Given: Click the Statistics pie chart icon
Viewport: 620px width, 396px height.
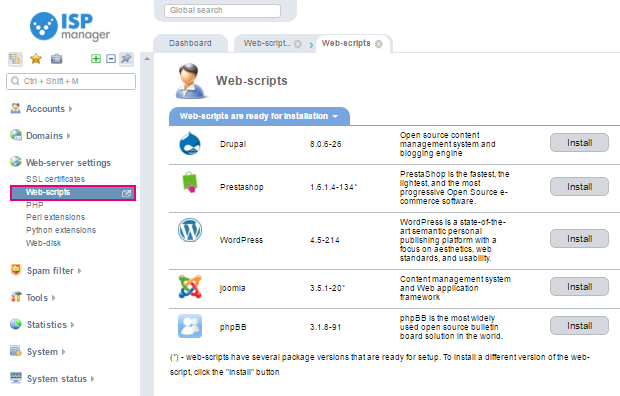Looking at the screenshot, I should [x=16, y=324].
